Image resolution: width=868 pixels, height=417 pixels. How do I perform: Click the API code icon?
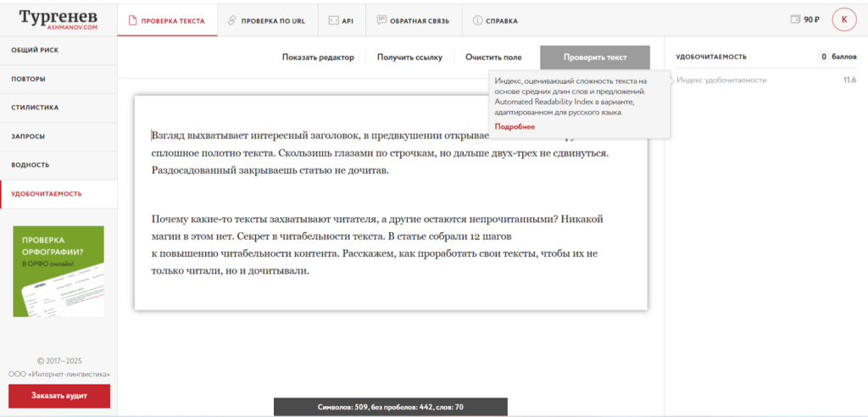point(333,20)
